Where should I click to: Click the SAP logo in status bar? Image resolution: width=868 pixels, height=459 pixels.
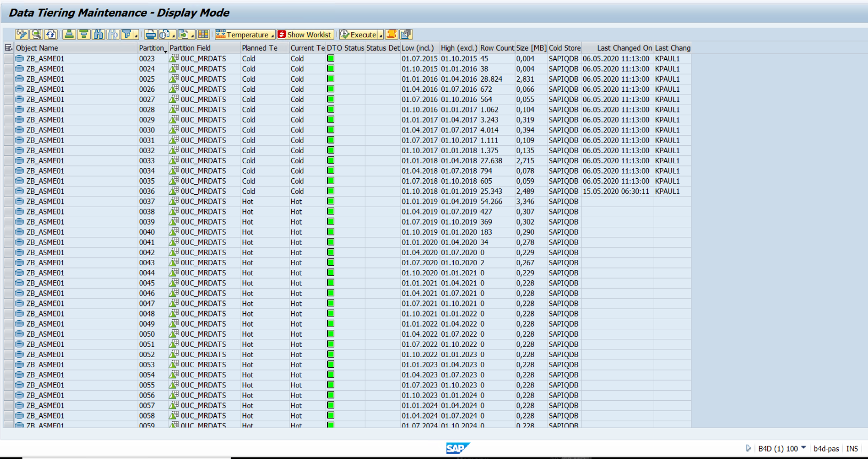click(457, 448)
